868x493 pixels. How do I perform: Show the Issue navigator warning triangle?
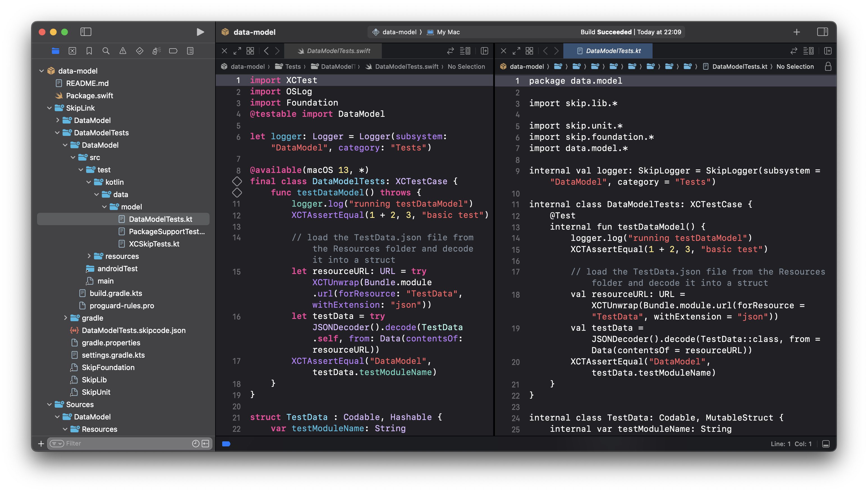pyautogui.click(x=123, y=51)
